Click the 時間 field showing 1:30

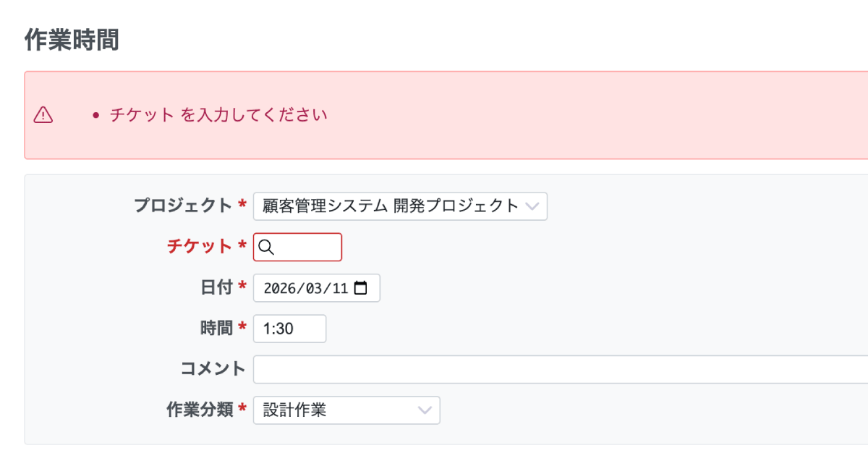click(289, 329)
